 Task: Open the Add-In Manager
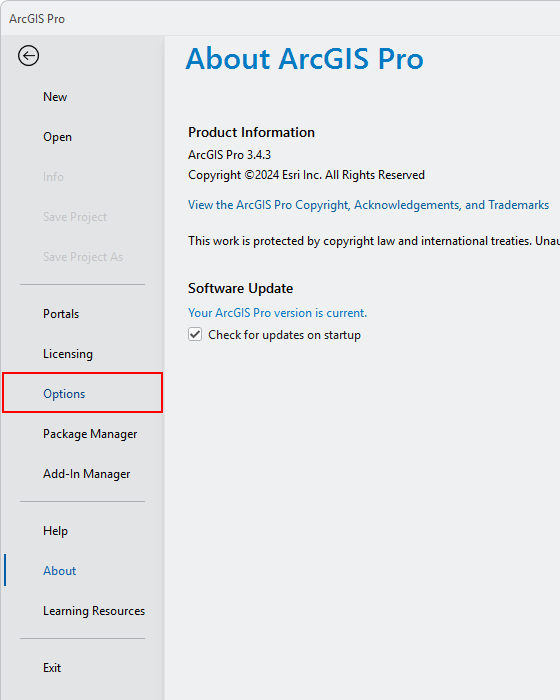tap(87, 474)
